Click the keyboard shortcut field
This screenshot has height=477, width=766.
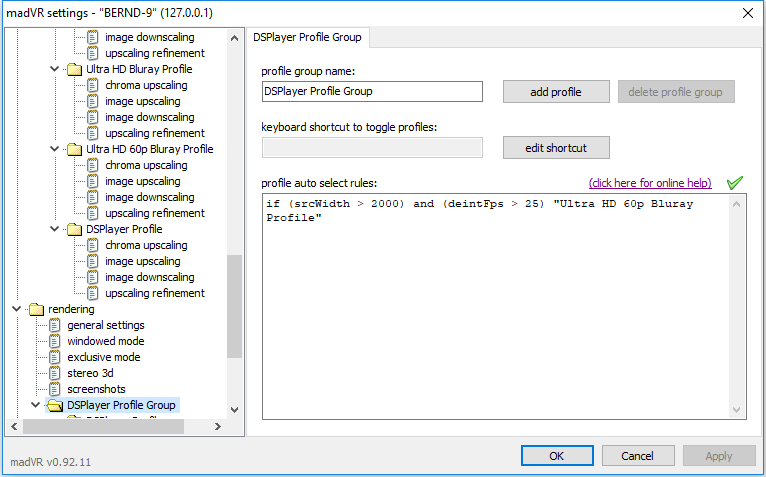pos(372,148)
